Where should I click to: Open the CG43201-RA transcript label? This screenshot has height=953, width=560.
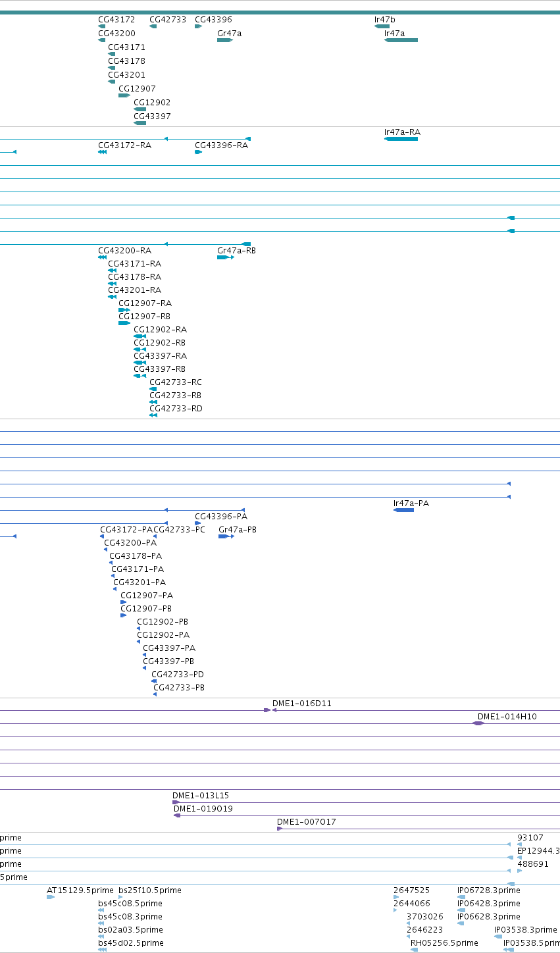coord(134,290)
